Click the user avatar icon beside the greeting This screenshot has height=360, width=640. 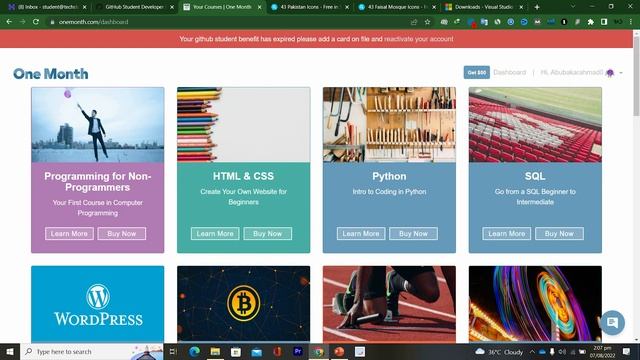click(x=610, y=73)
